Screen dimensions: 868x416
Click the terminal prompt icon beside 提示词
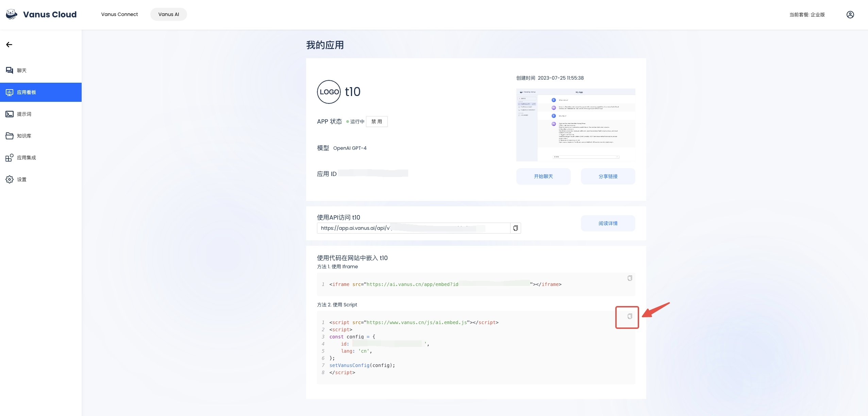(x=10, y=114)
